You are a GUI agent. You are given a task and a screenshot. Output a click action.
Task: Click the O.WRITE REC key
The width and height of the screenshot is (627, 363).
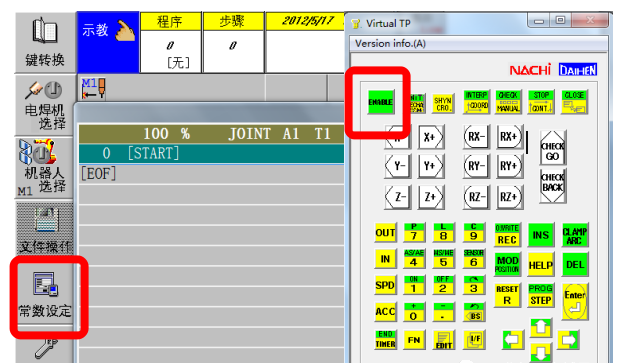(x=507, y=234)
